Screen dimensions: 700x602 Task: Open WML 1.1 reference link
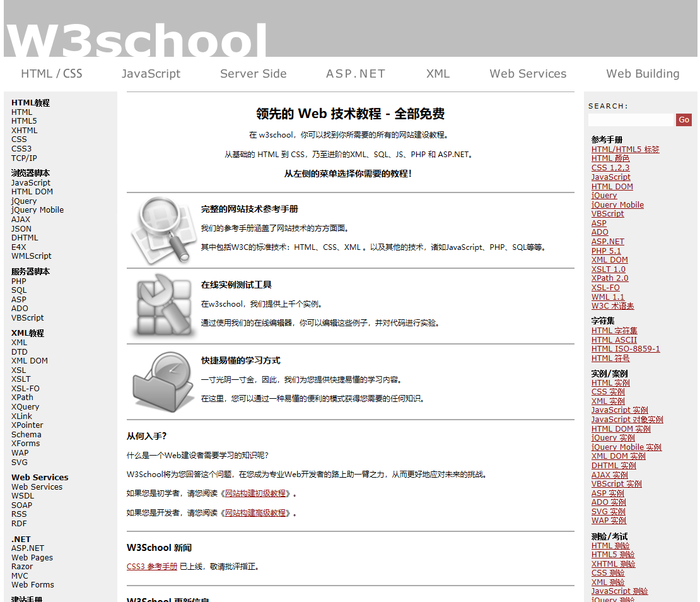607,297
